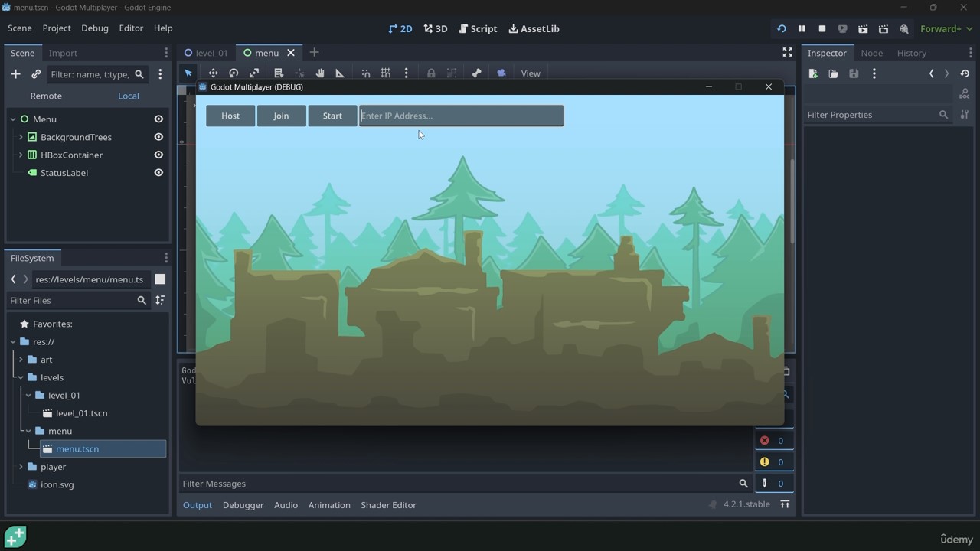Open Scene dock options three-dot menu
This screenshot has width=980, height=551.
(x=160, y=74)
